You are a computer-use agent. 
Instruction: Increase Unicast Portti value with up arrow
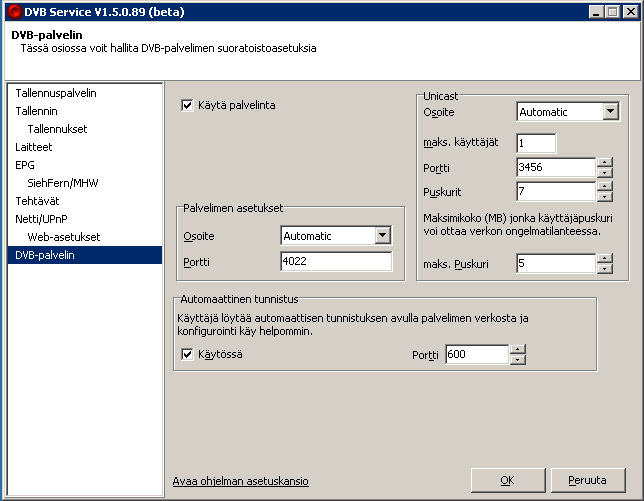(605, 163)
